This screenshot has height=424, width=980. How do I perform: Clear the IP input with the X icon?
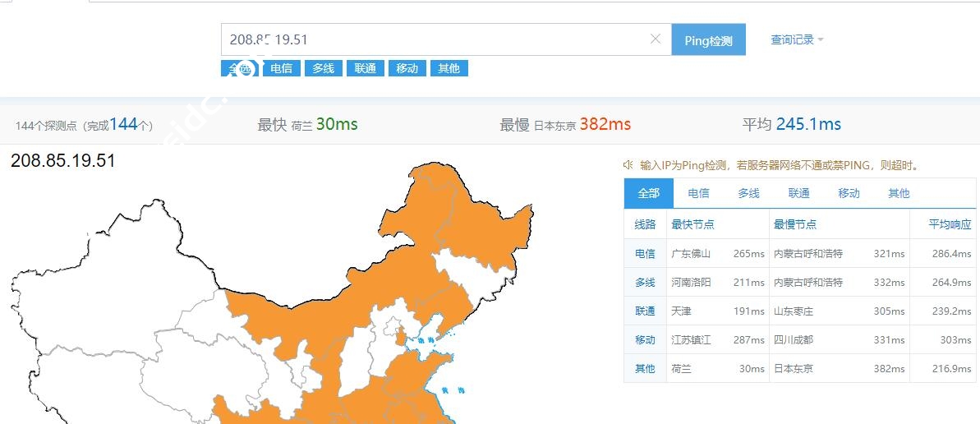click(x=655, y=39)
